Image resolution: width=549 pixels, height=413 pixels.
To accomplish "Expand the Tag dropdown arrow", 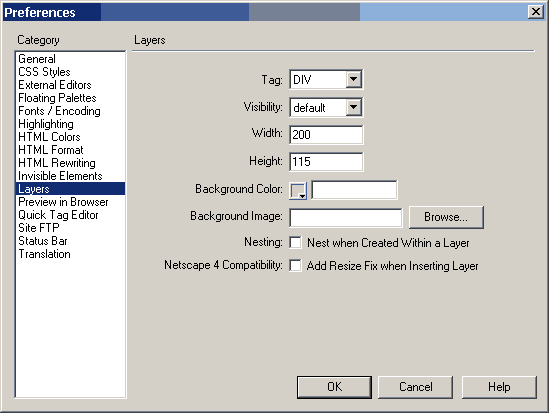I will 354,79.
